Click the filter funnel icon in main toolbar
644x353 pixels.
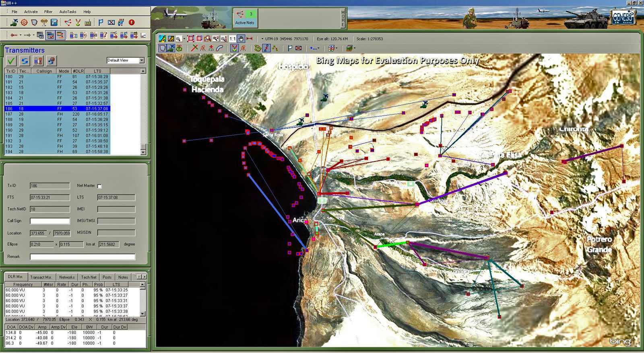coord(121,23)
